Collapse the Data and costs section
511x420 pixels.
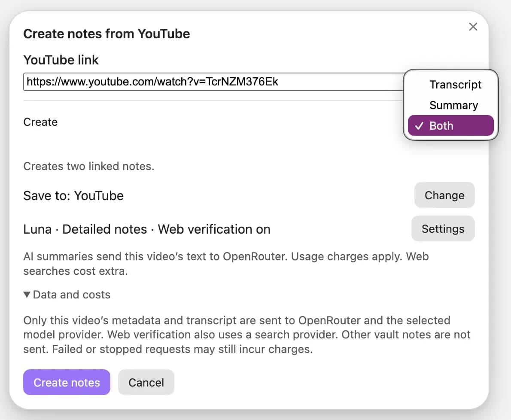click(67, 295)
